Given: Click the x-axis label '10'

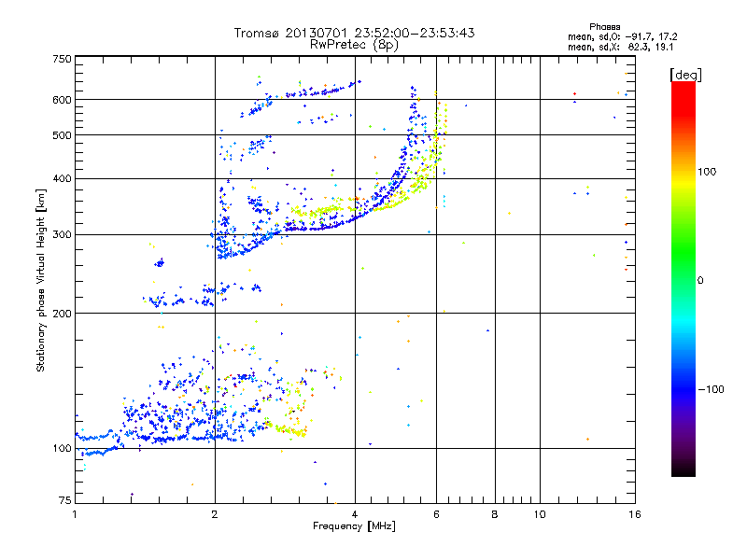Looking at the screenshot, I should pos(540,514).
